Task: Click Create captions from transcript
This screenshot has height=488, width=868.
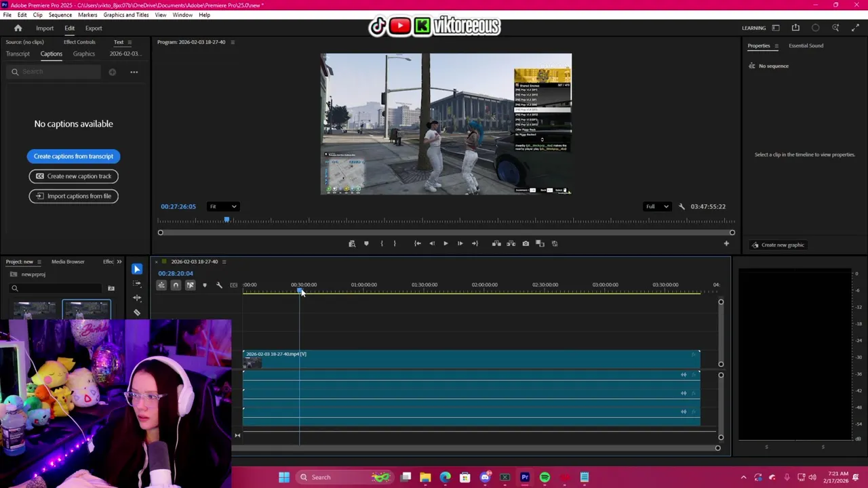Action: point(73,157)
